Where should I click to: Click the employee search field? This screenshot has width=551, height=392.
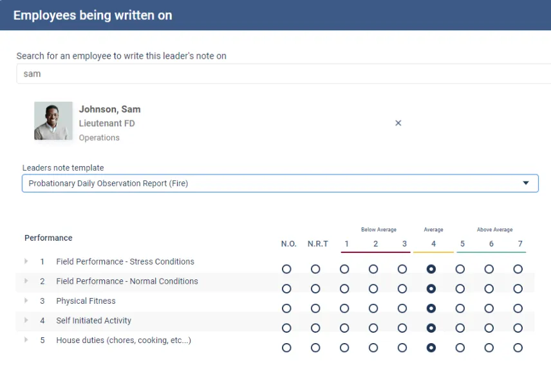[283, 74]
